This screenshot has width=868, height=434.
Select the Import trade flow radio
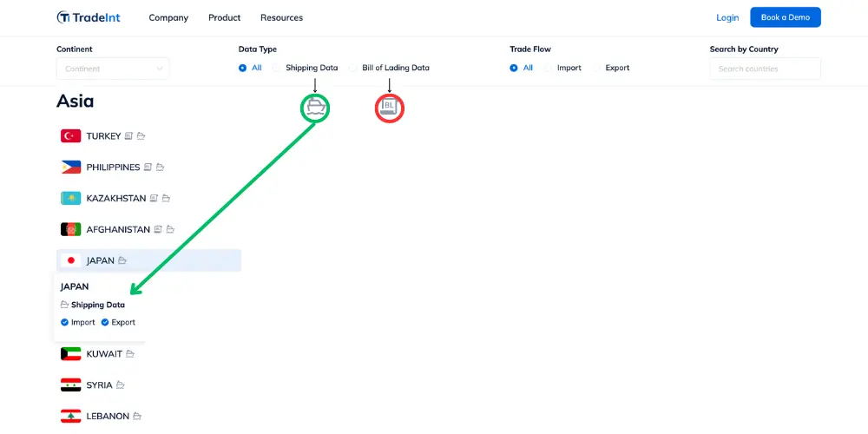click(x=548, y=68)
